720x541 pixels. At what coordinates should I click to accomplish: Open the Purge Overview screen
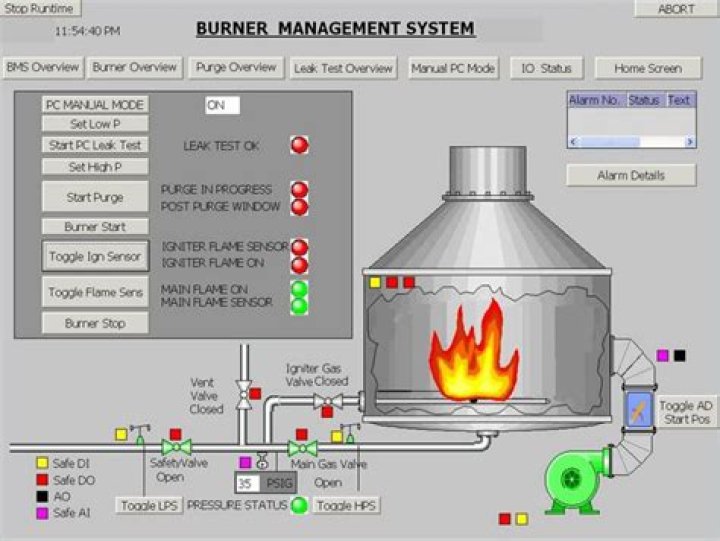pyautogui.click(x=236, y=68)
